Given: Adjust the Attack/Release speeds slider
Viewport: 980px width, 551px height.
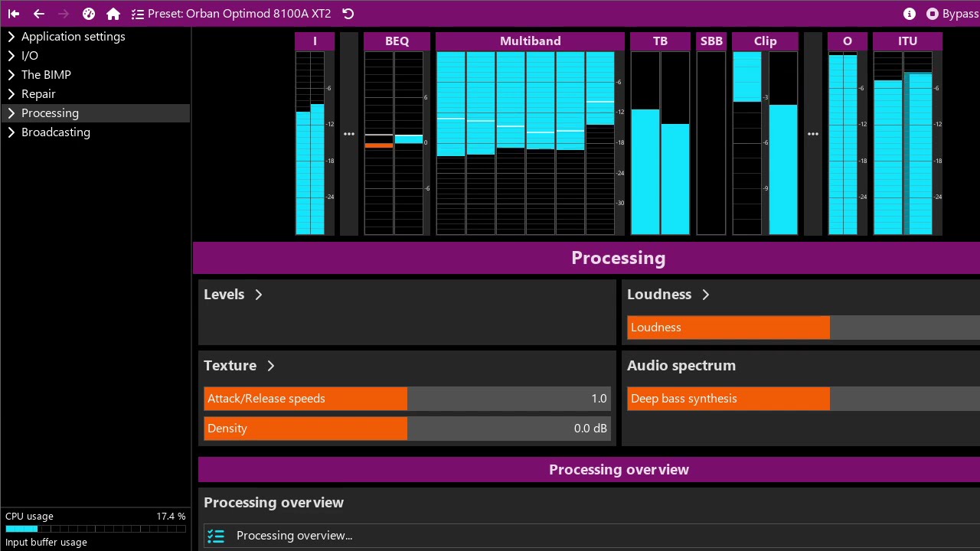Looking at the screenshot, I should pos(407,399).
